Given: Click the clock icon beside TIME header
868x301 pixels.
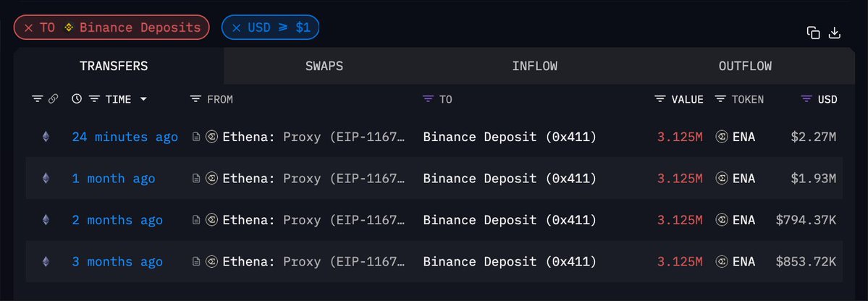Looking at the screenshot, I should 77,99.
